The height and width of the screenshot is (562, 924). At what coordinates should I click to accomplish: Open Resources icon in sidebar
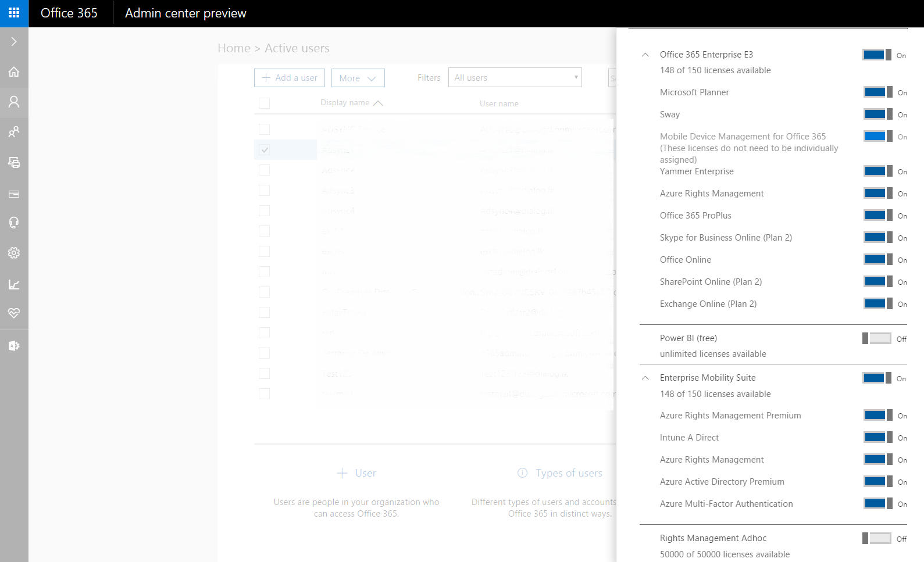point(14,162)
